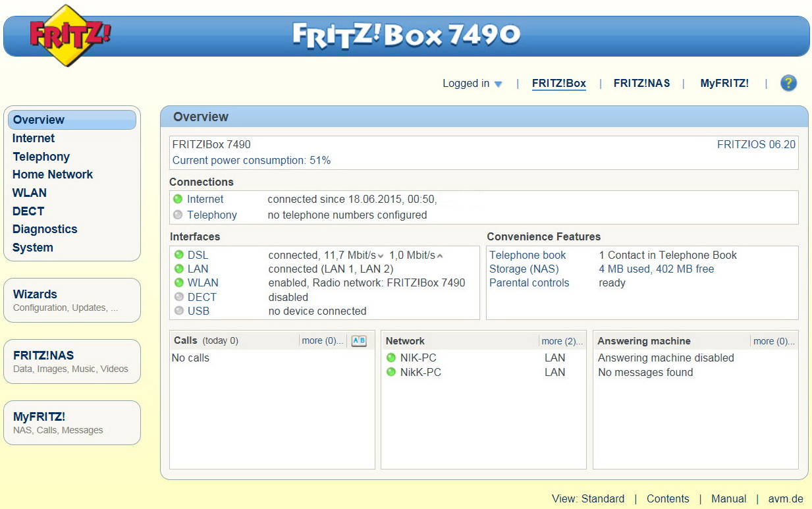812x509 pixels.
Task: Open MyFRITZ! sidebar panel
Action: click(x=72, y=423)
